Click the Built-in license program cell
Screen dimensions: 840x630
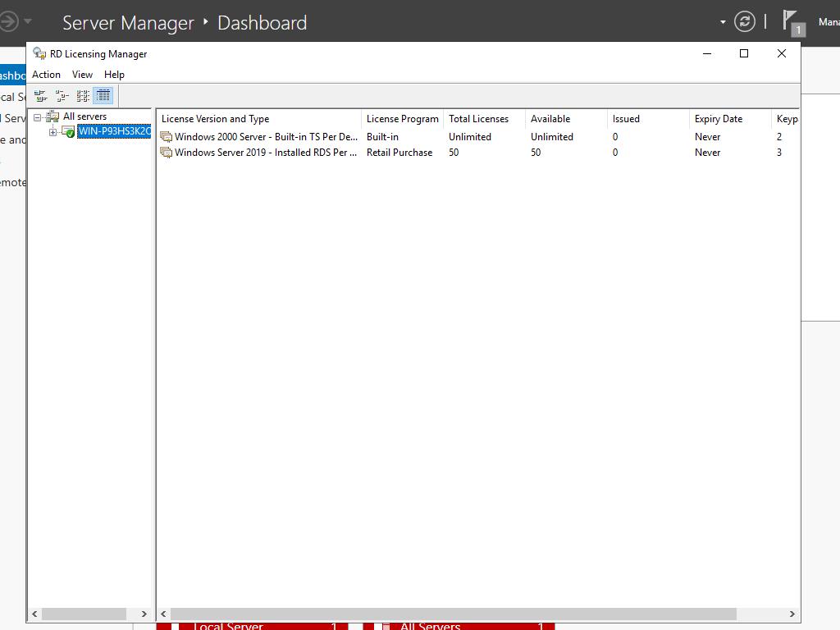coord(382,137)
